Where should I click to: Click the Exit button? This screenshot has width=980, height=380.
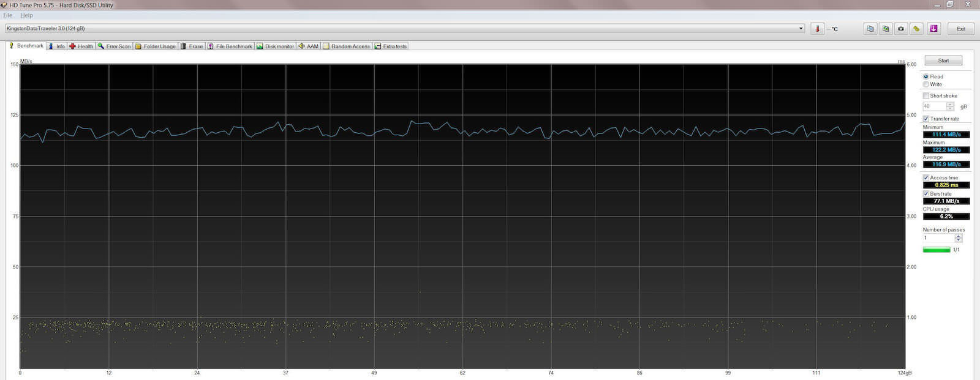point(960,29)
